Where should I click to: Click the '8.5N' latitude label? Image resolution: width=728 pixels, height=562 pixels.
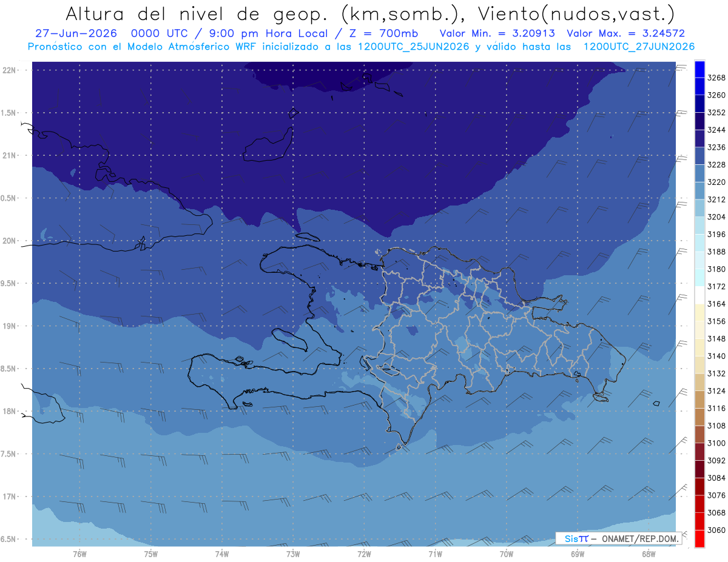tap(9, 369)
